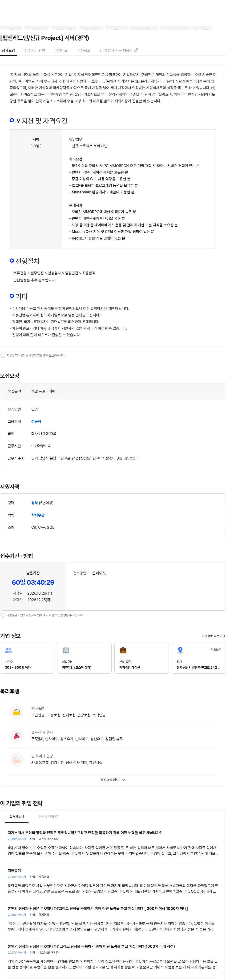
Task: Click the 휴무·휴가·행사 party icon
Action: (x=16, y=735)
